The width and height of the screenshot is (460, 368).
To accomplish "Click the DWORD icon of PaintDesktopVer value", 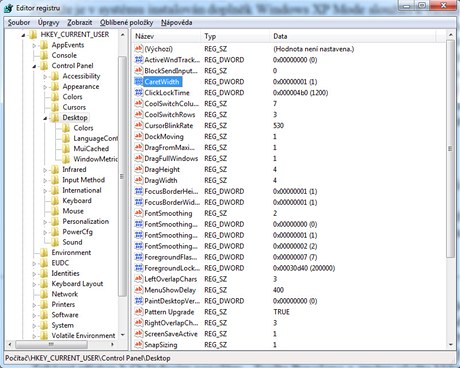I will click(139, 301).
